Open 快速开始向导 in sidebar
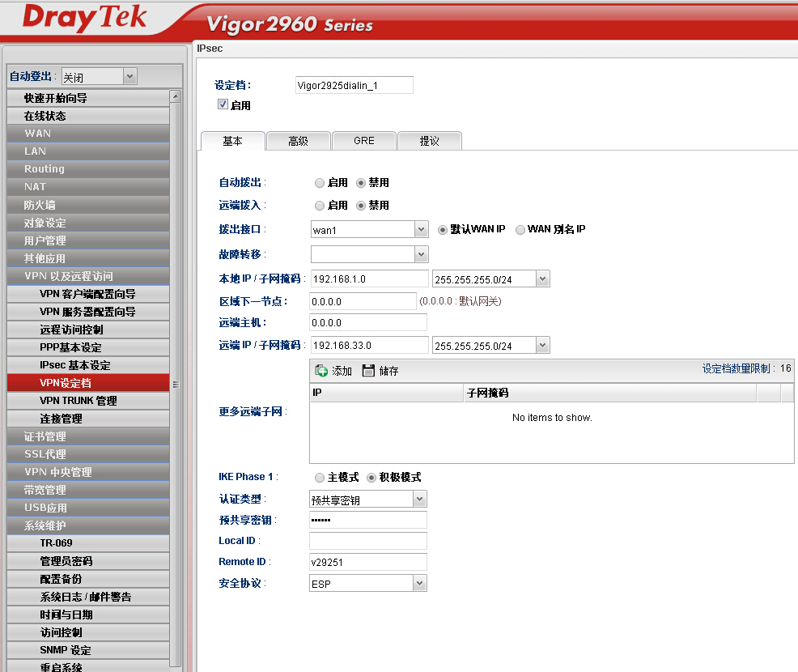The width and height of the screenshot is (798, 672). 88,98
